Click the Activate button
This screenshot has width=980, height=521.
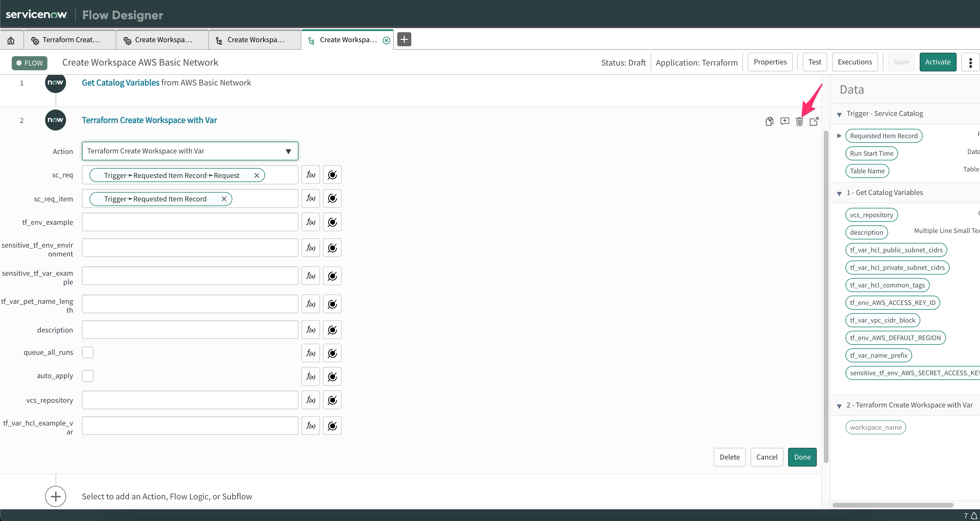[x=937, y=62]
